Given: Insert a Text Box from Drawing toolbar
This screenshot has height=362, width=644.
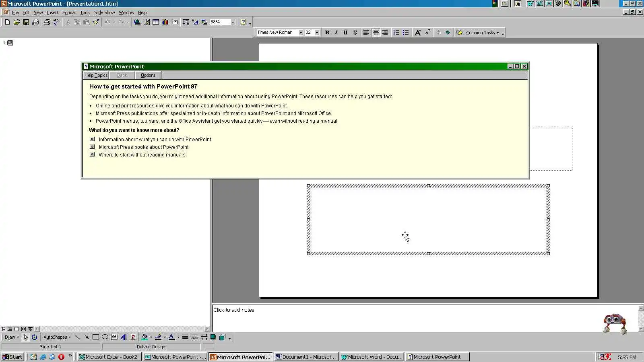Looking at the screenshot, I should 114,337.
